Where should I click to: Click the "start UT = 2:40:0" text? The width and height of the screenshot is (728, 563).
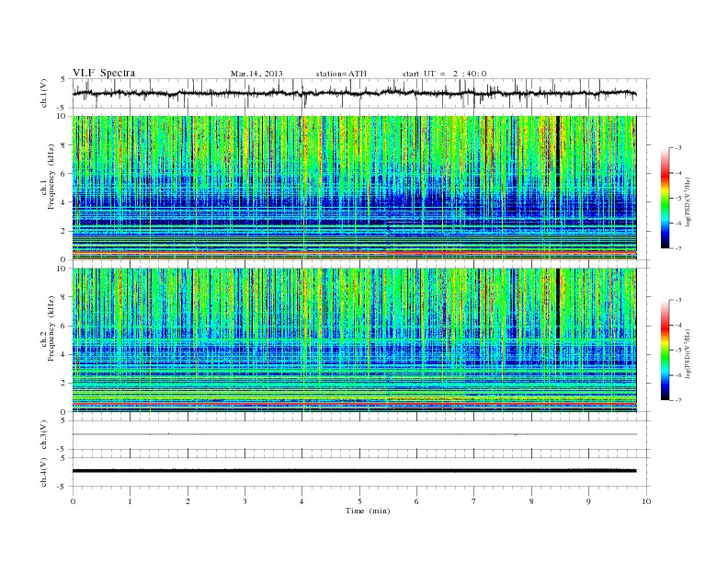(x=444, y=74)
